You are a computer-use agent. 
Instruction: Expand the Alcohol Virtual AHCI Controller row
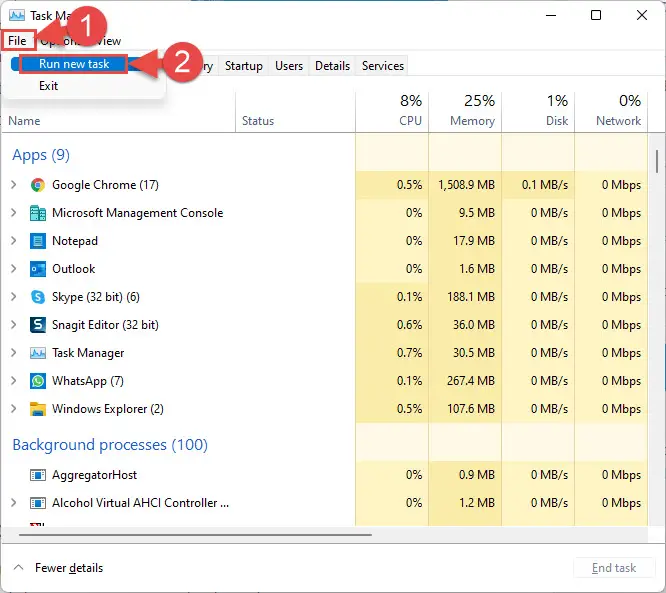[x=14, y=503]
